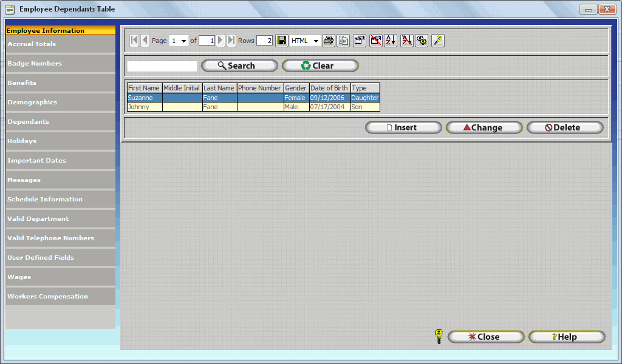Viewport: 622px width, 364px height.
Task: Click the printer icon in toolbar
Action: click(329, 41)
